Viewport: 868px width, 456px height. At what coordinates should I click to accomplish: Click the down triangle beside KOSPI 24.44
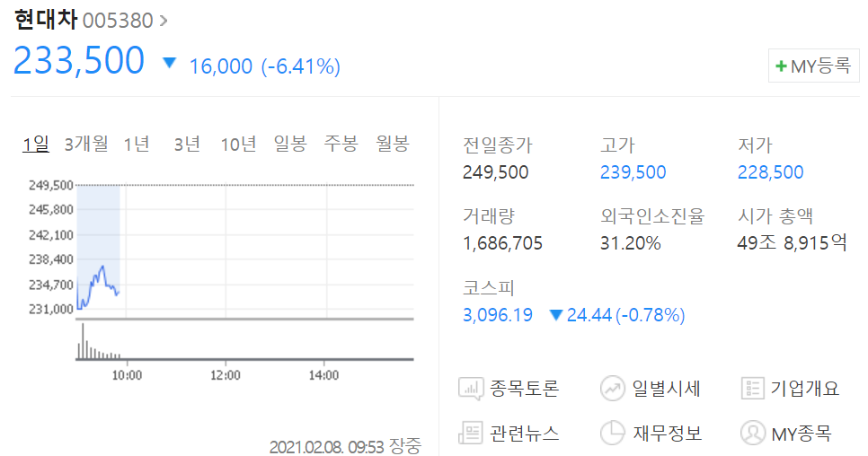pyautogui.click(x=556, y=315)
